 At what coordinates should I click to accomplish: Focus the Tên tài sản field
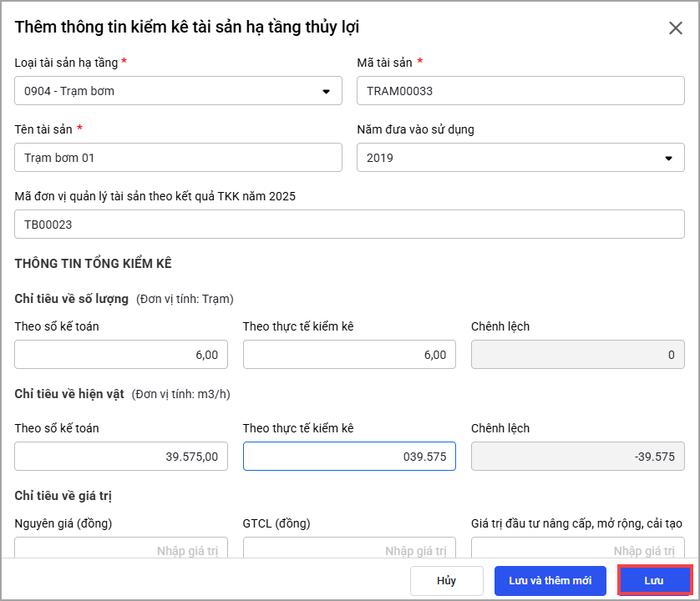coord(178,157)
